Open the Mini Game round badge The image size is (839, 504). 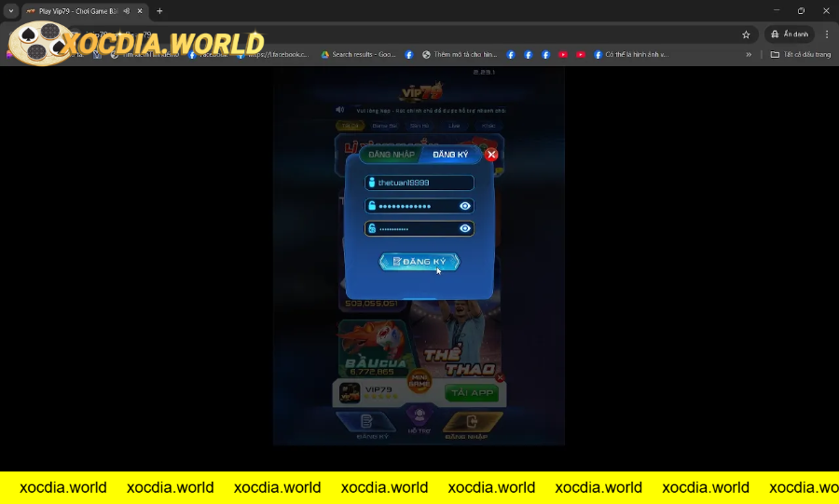tap(419, 381)
